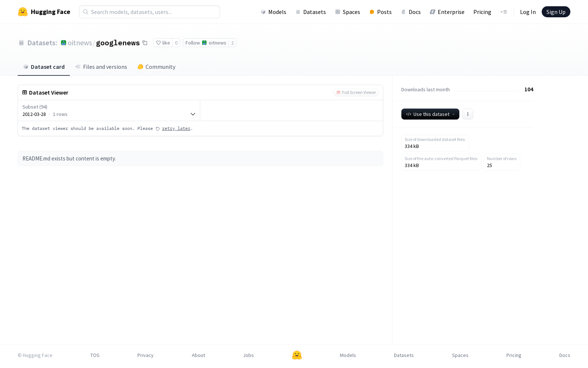Viewport: 588px width, 368px height.
Task: Expand the extra navigation menu icon
Action: [503, 12]
